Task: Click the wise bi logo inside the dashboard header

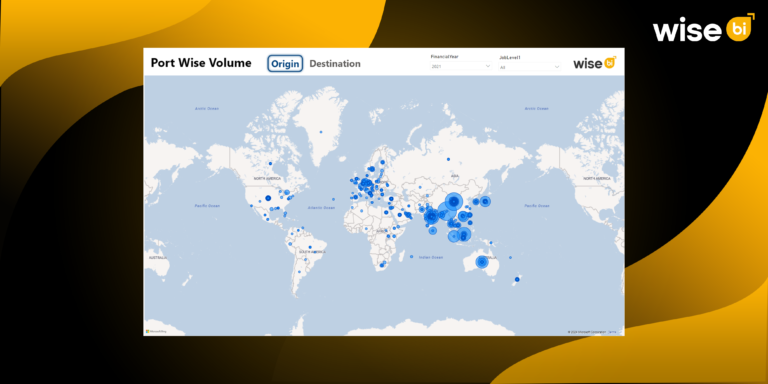Action: pos(595,63)
